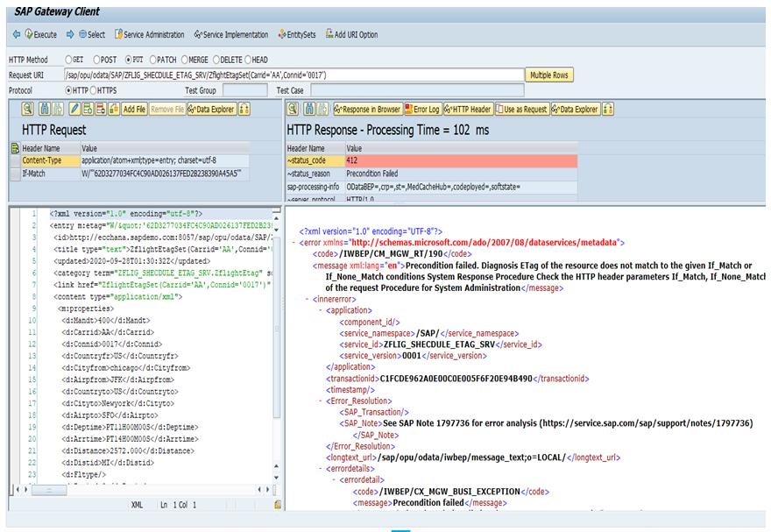Click the Remove File button
Image resolution: width=771 pixels, height=532 pixels.
[x=167, y=110]
